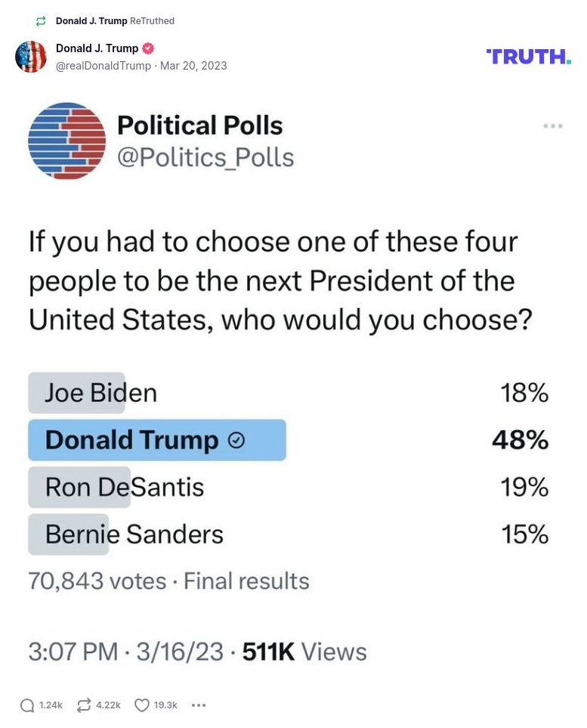587x728 pixels.
Task: Click the Political Polls avatar
Action: (66, 140)
